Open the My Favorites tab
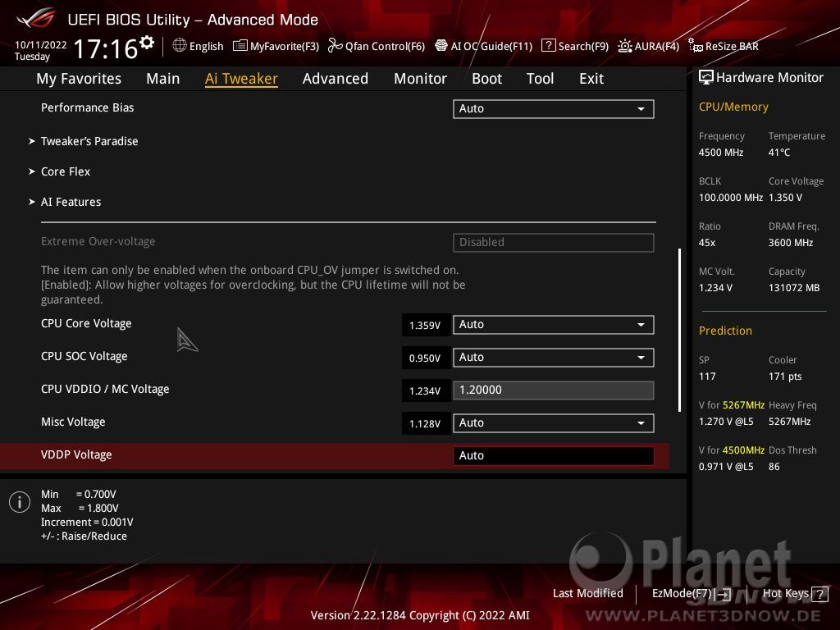 79,79
